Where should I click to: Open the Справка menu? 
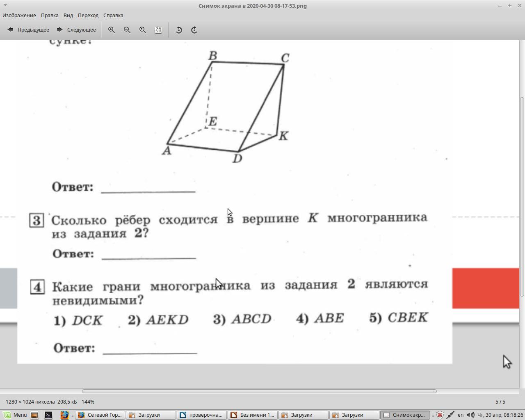tap(113, 15)
